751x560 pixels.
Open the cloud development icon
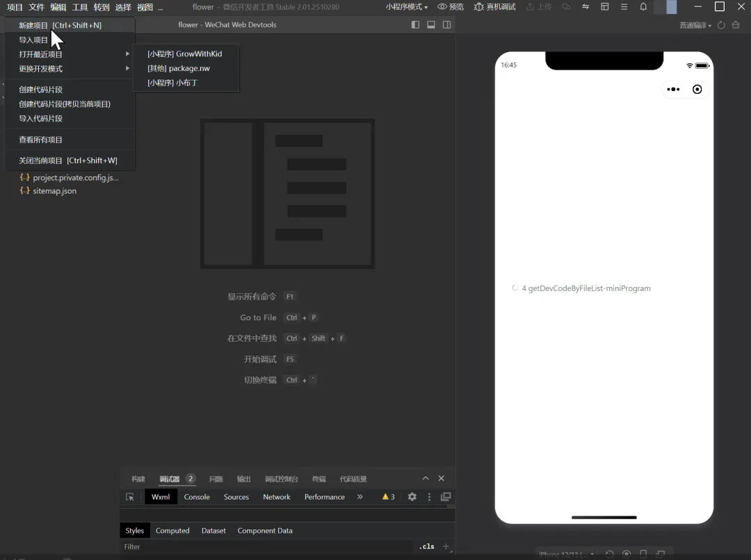566,7
